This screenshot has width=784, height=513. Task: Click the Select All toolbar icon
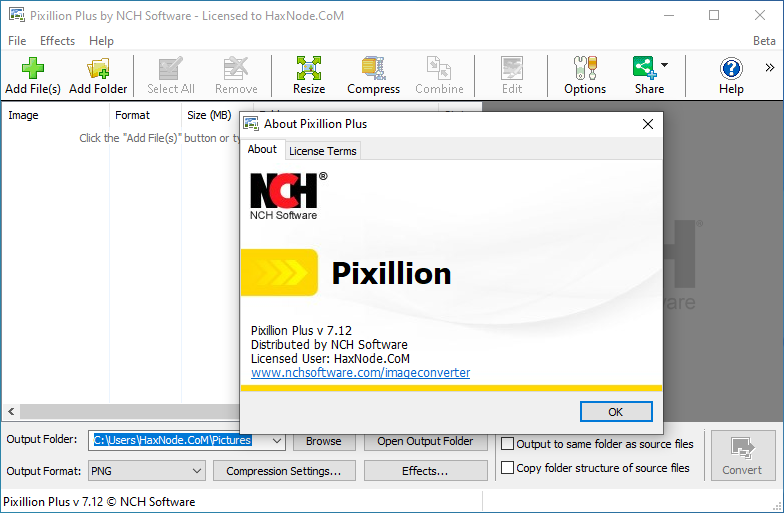tap(170, 68)
